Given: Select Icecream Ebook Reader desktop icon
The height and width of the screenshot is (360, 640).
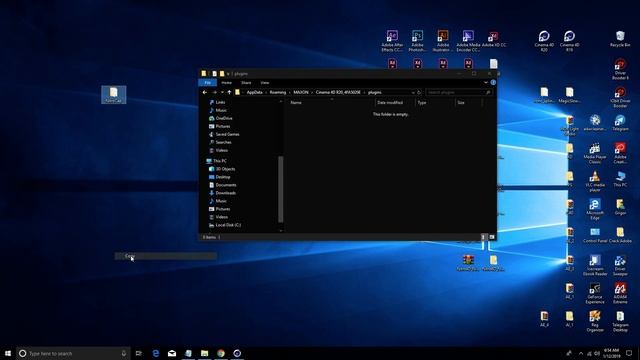Looking at the screenshot, I should tap(595, 265).
